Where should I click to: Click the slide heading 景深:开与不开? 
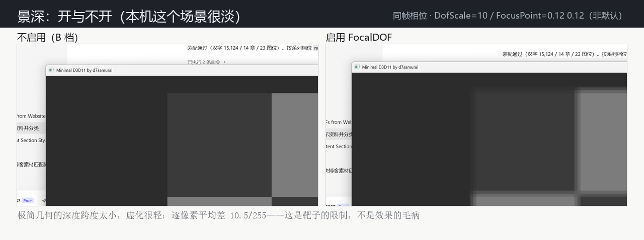[x=129, y=16]
